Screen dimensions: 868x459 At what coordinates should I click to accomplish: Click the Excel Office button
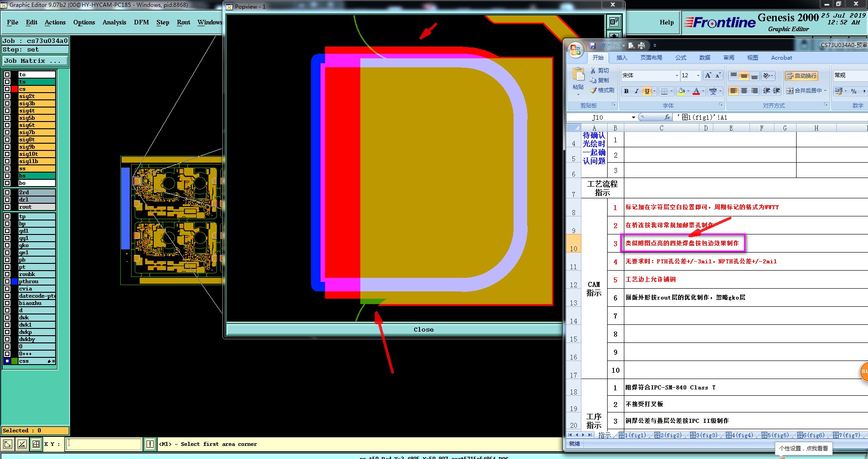point(576,50)
